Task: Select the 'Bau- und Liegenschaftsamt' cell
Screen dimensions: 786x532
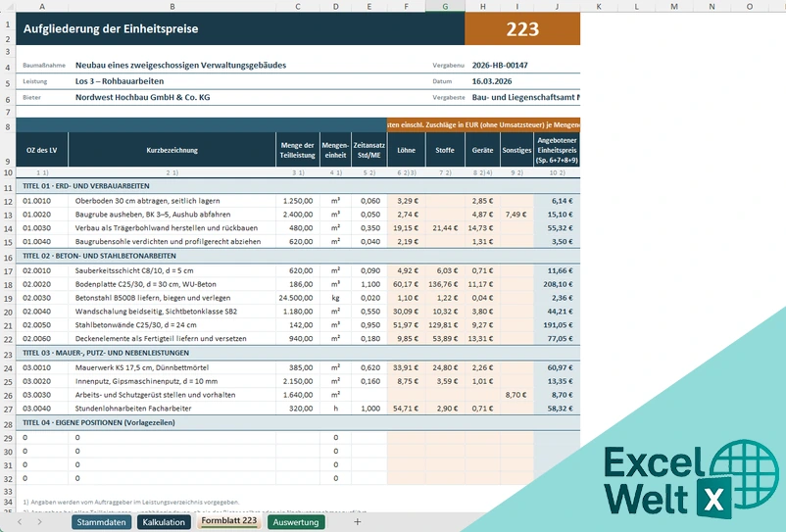Action: (x=525, y=97)
